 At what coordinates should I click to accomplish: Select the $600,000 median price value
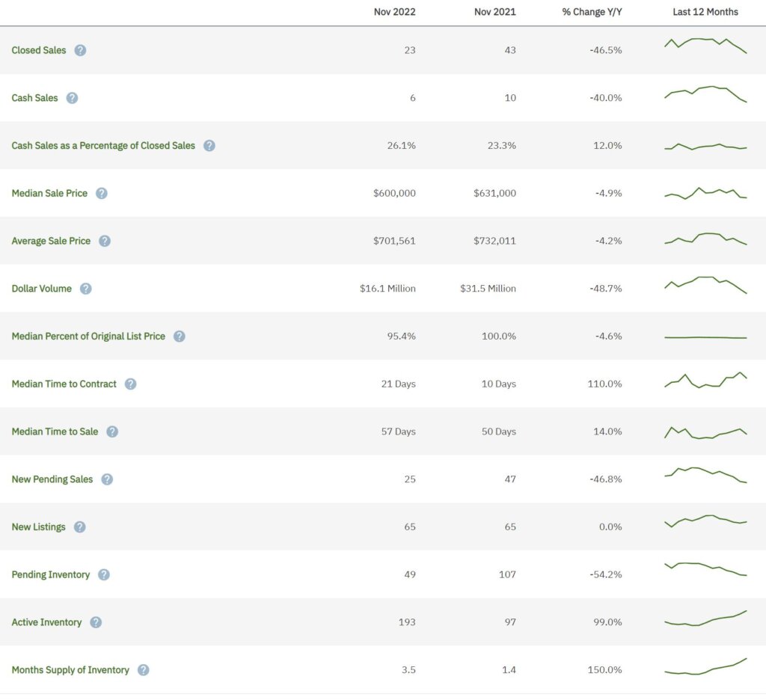(394, 194)
